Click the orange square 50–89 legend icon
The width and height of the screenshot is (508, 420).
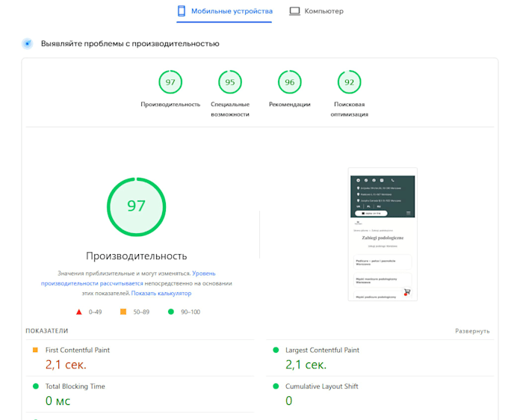[123, 312]
